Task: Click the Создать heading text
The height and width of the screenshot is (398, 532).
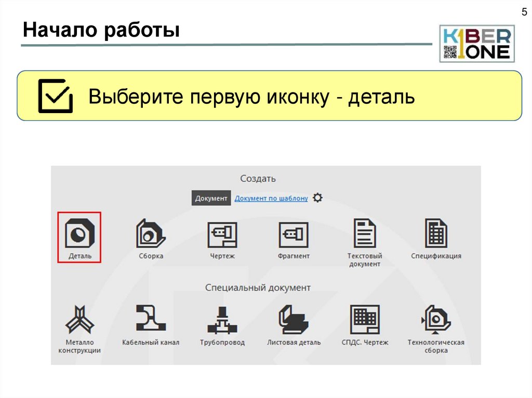Action: (258, 179)
